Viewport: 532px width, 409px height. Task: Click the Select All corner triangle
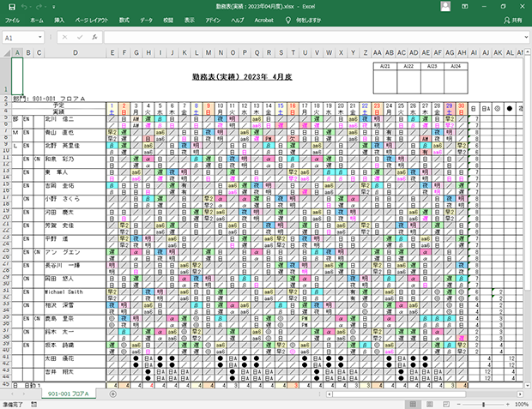(7, 52)
